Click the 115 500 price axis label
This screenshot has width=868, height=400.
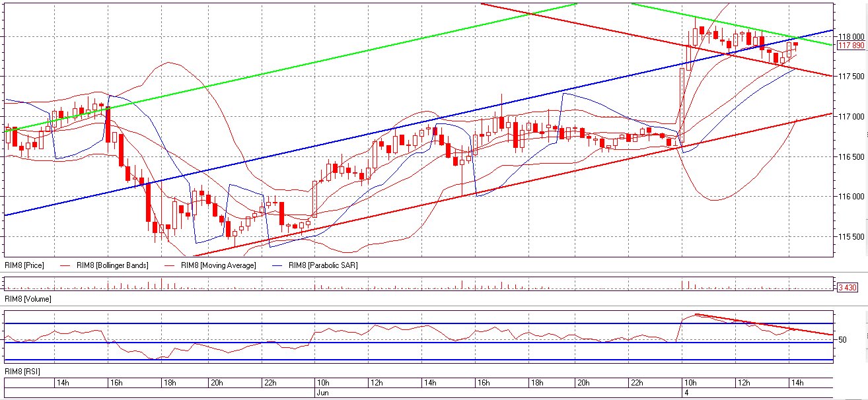(x=851, y=237)
